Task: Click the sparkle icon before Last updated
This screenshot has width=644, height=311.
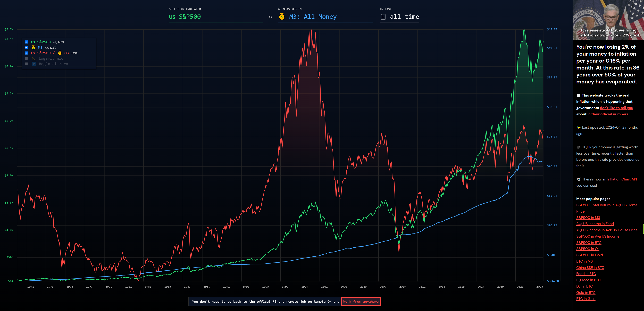Action: tap(579, 127)
